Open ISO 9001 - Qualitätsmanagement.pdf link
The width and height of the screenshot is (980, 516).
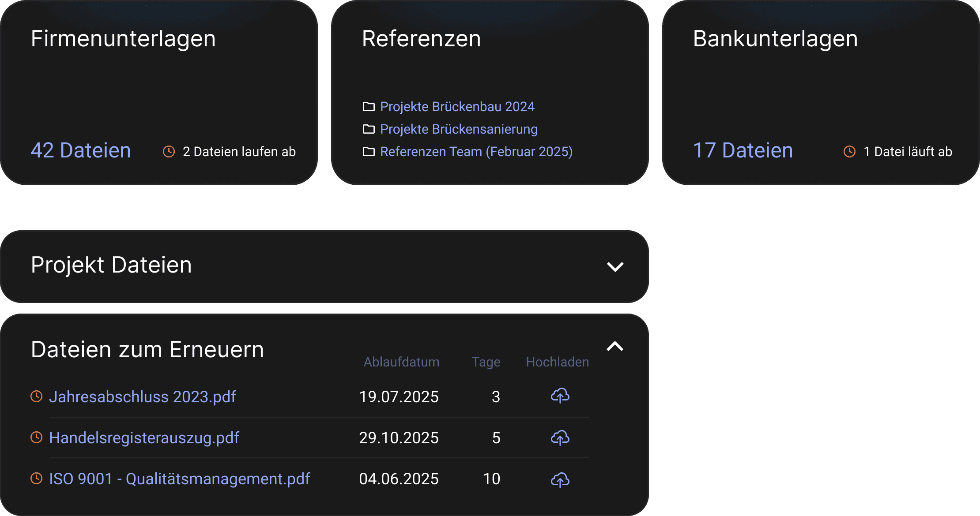tap(180, 479)
